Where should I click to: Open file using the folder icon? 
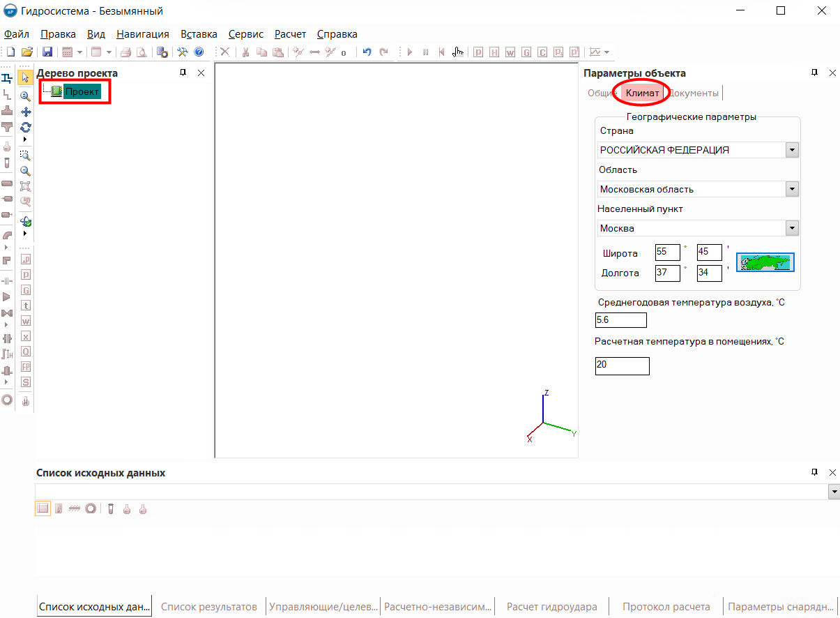pos(27,52)
